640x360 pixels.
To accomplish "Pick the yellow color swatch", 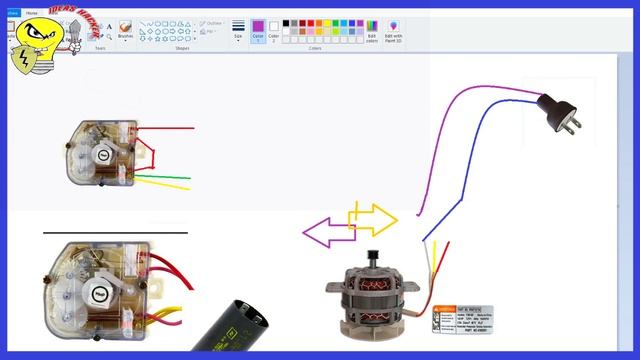I will [327, 23].
